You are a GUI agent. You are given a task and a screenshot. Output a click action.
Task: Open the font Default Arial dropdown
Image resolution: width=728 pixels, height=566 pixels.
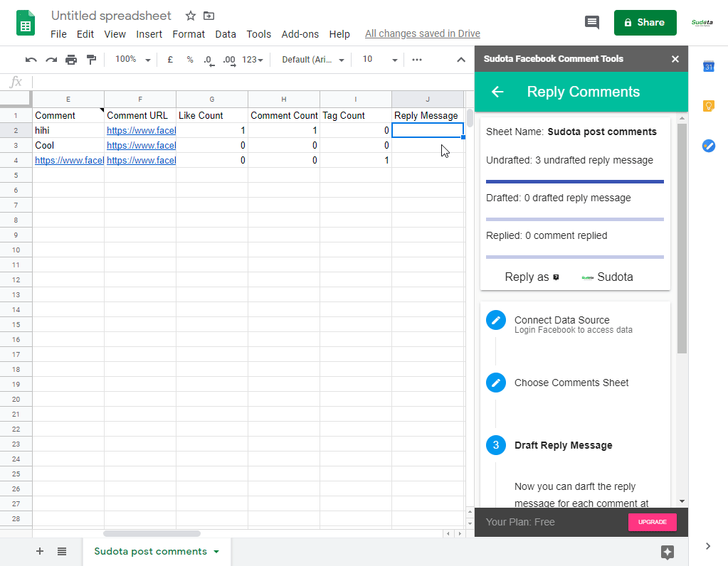pos(313,60)
